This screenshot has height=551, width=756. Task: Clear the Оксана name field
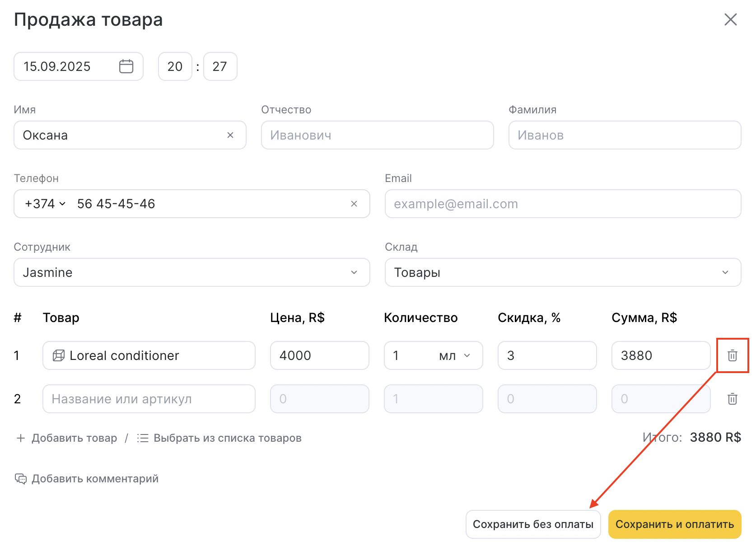(x=230, y=135)
